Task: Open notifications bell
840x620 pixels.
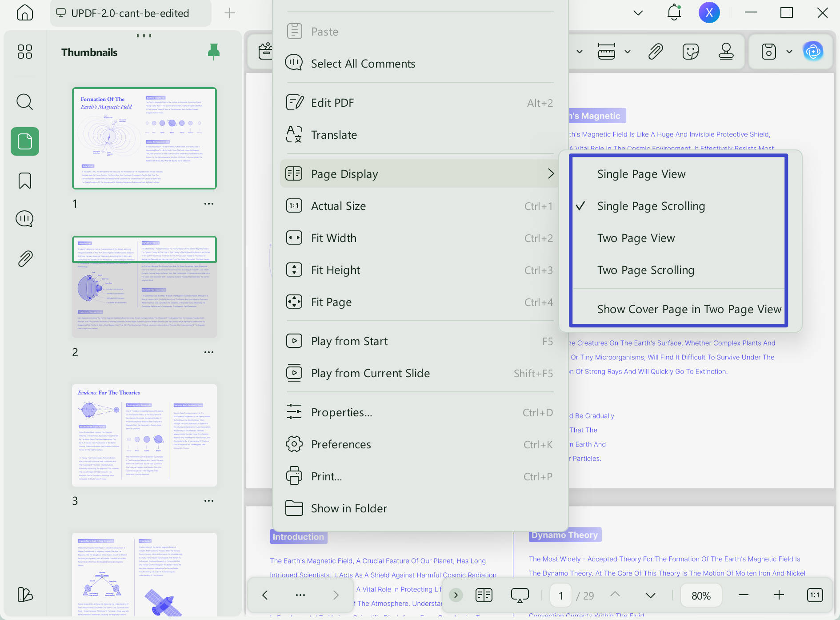Action: click(674, 12)
